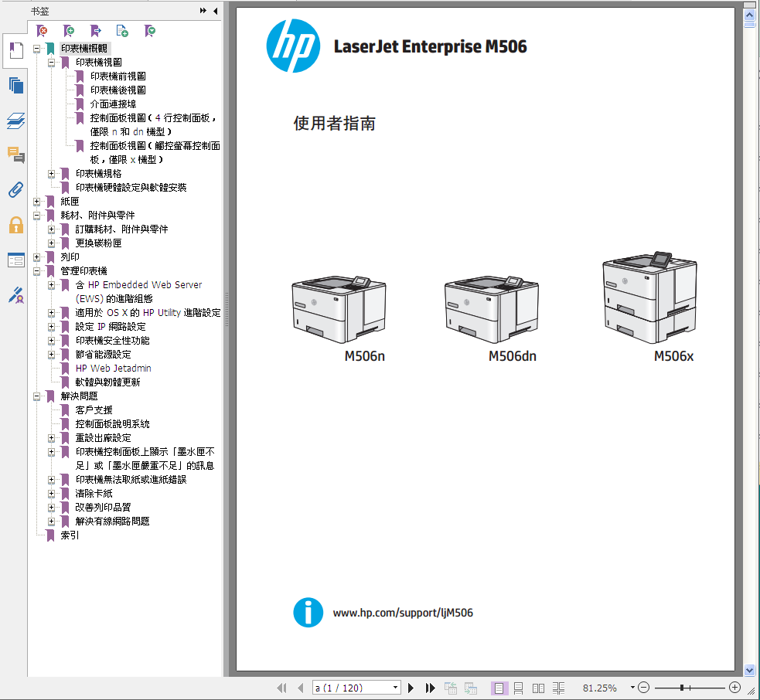Open the 索引 bookmark
This screenshot has height=700, width=760.
pos(70,535)
